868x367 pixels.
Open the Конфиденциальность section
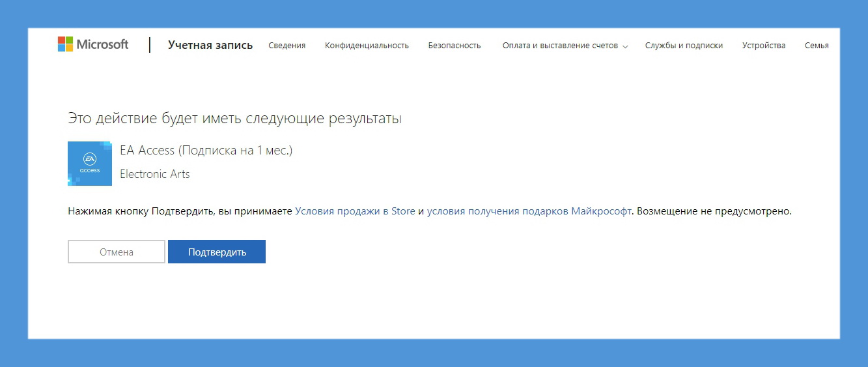point(367,46)
